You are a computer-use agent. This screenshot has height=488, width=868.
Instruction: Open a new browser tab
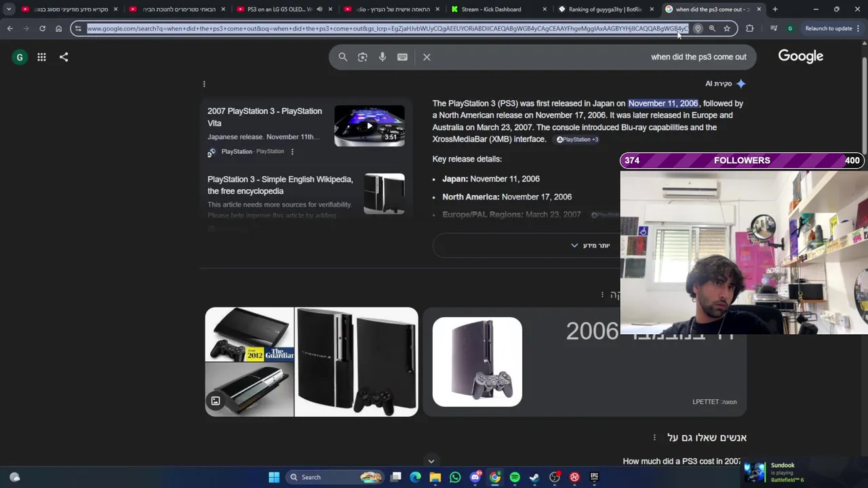pos(775,9)
